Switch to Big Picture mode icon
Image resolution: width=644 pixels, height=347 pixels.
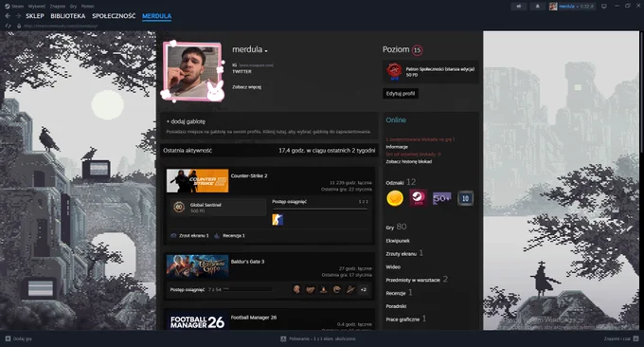click(x=604, y=7)
